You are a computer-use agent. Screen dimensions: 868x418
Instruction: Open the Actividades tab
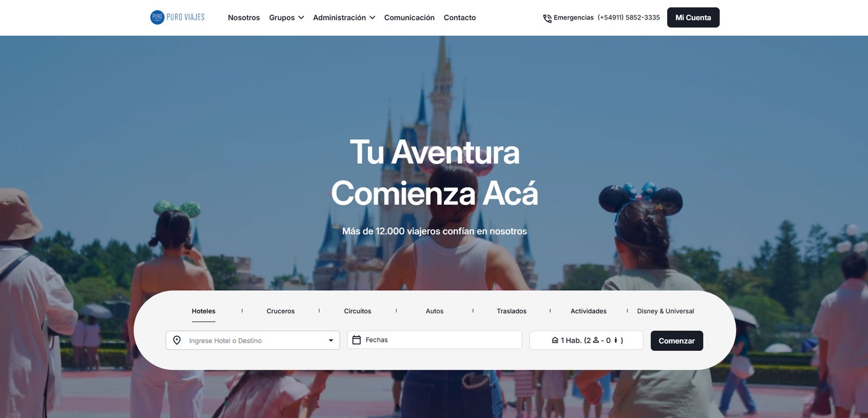(x=589, y=311)
